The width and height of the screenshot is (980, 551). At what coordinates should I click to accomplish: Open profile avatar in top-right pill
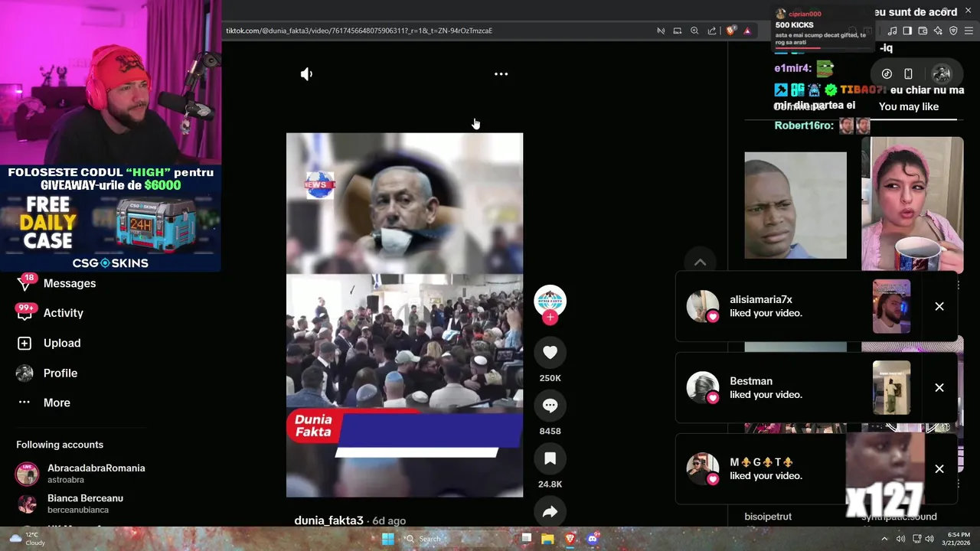coord(942,73)
